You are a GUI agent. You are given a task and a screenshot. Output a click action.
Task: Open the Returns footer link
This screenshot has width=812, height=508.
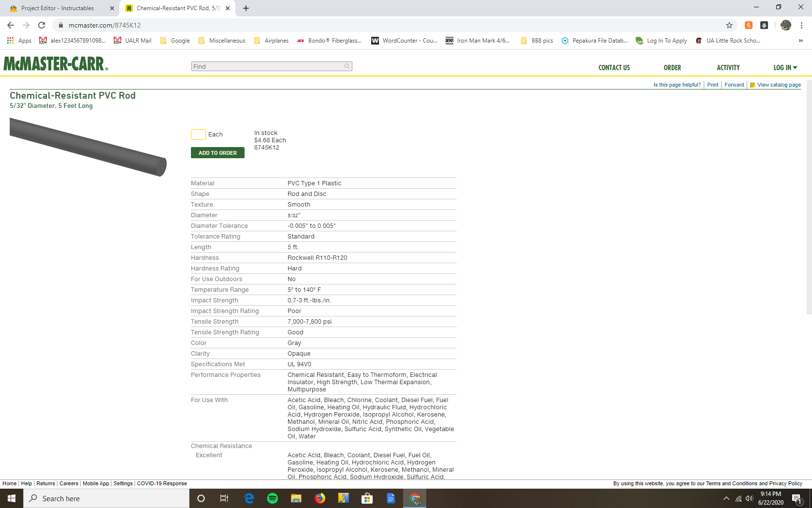tap(45, 483)
